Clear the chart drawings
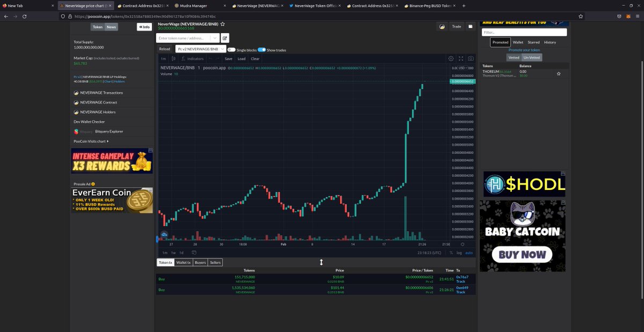 point(255,58)
